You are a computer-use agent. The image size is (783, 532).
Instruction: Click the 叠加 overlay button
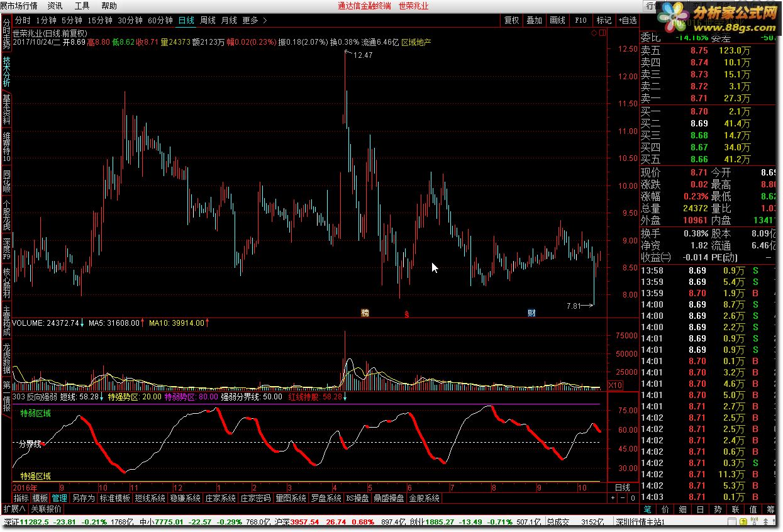[x=535, y=20]
